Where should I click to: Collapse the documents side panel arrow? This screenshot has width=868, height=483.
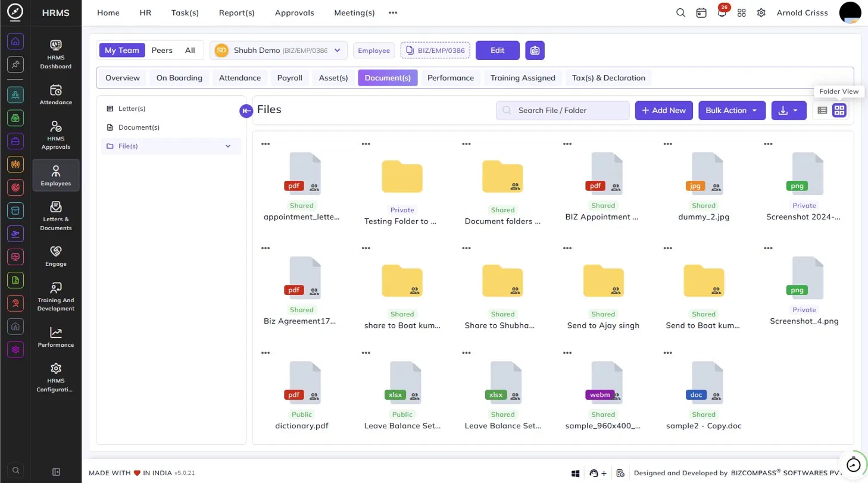pos(246,111)
